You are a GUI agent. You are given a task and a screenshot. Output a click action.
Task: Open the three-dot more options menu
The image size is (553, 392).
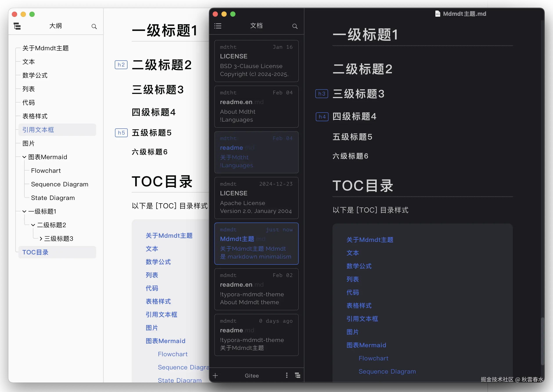tap(287, 375)
